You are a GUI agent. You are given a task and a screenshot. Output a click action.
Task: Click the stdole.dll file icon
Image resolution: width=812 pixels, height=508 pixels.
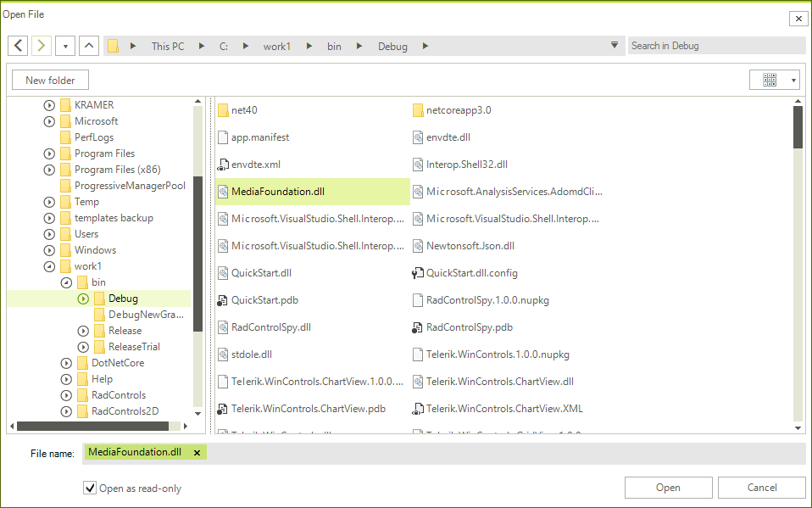pos(222,354)
